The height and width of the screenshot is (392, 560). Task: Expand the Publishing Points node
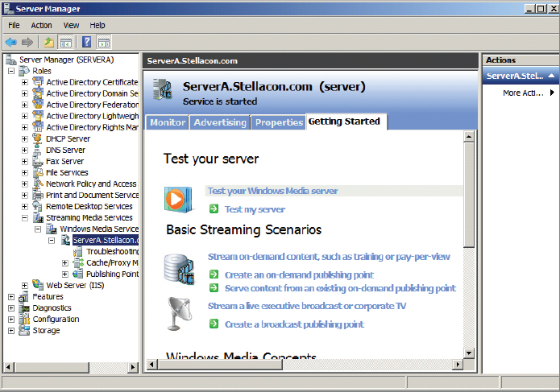65,274
